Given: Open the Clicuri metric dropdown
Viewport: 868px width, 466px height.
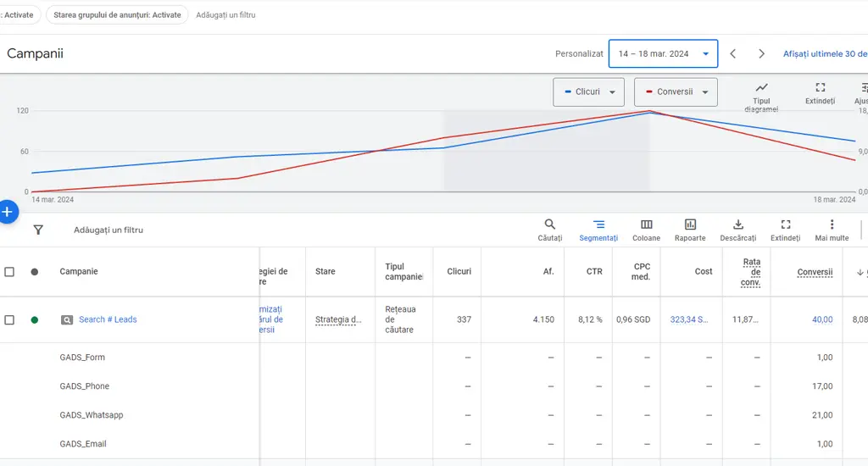Looking at the screenshot, I should pos(588,92).
